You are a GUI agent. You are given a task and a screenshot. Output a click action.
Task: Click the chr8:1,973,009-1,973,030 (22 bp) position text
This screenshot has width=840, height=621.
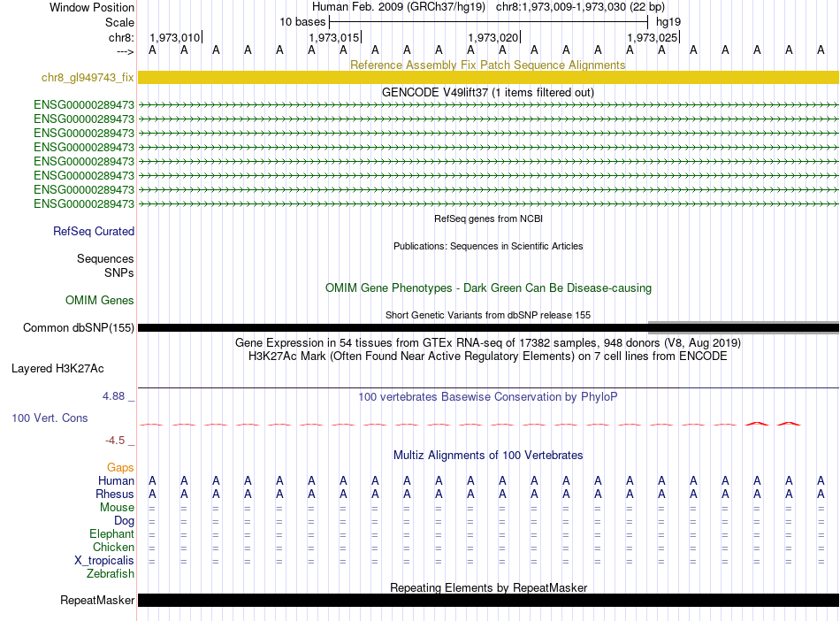pyautogui.click(x=580, y=7)
